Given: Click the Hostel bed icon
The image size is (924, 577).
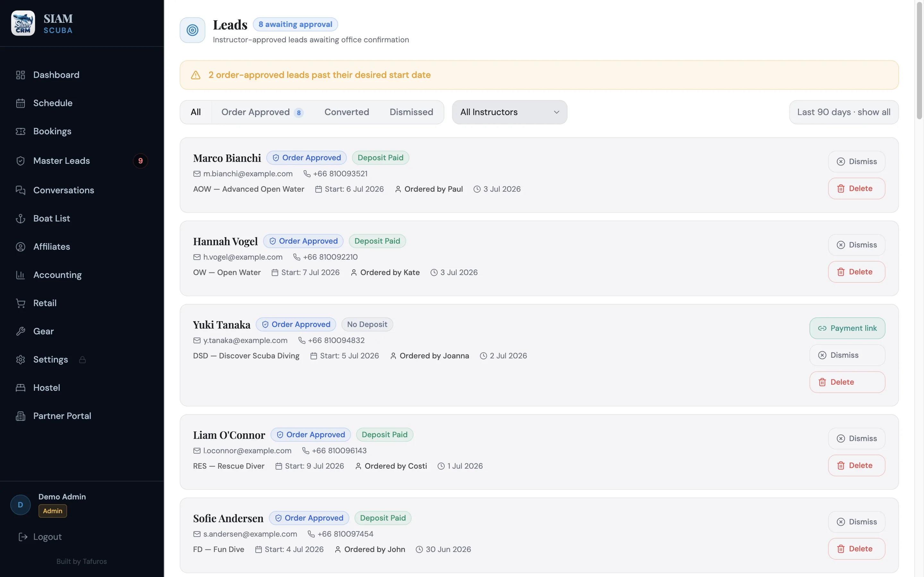Looking at the screenshot, I should point(20,388).
